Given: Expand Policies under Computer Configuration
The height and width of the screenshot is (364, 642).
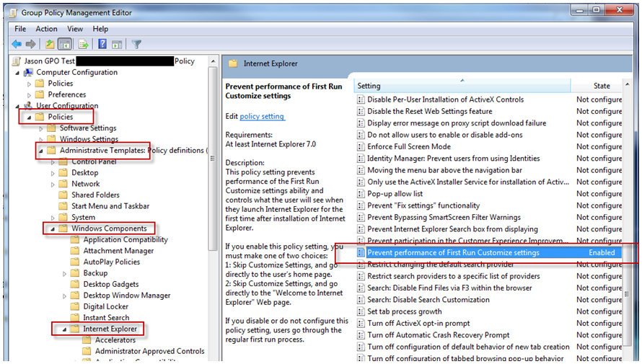Looking at the screenshot, I should click(x=29, y=84).
